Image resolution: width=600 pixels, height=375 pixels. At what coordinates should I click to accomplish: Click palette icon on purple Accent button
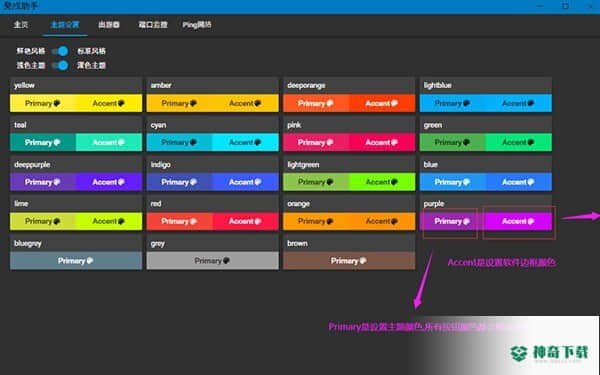tap(531, 221)
